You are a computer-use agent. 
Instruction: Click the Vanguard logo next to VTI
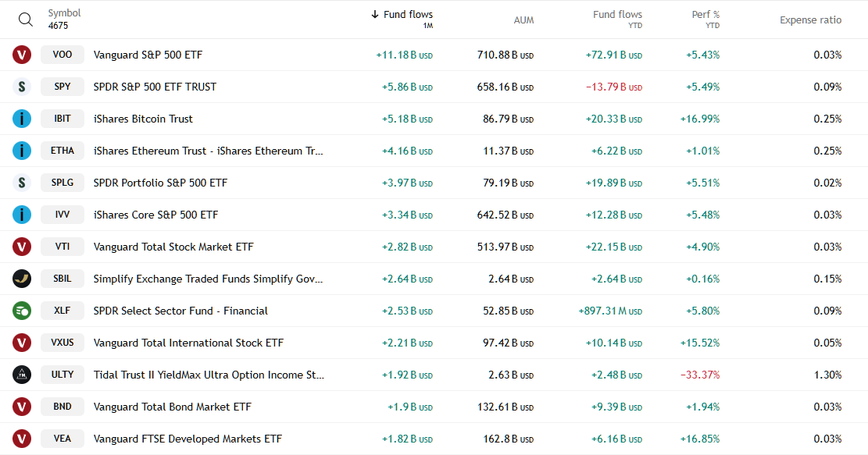[21, 247]
